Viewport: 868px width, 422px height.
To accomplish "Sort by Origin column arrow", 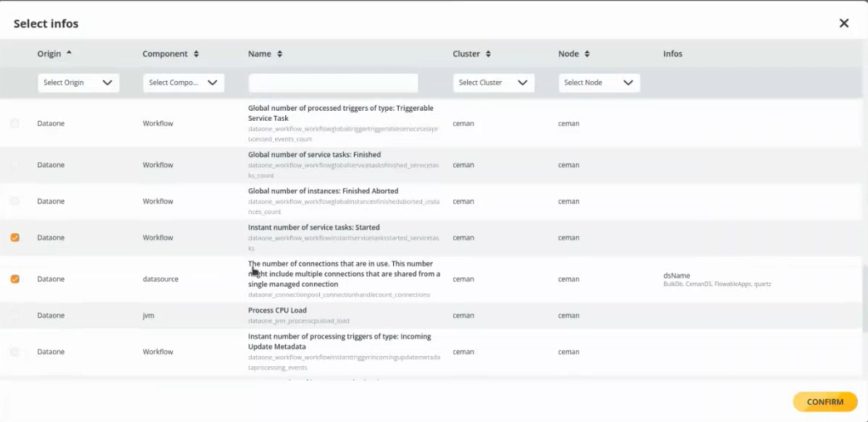I will click(x=69, y=53).
